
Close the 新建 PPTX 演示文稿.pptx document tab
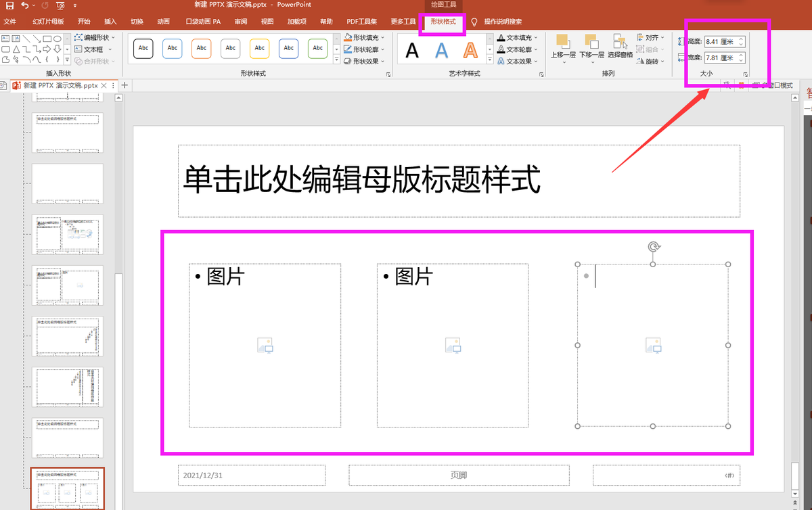click(x=104, y=86)
